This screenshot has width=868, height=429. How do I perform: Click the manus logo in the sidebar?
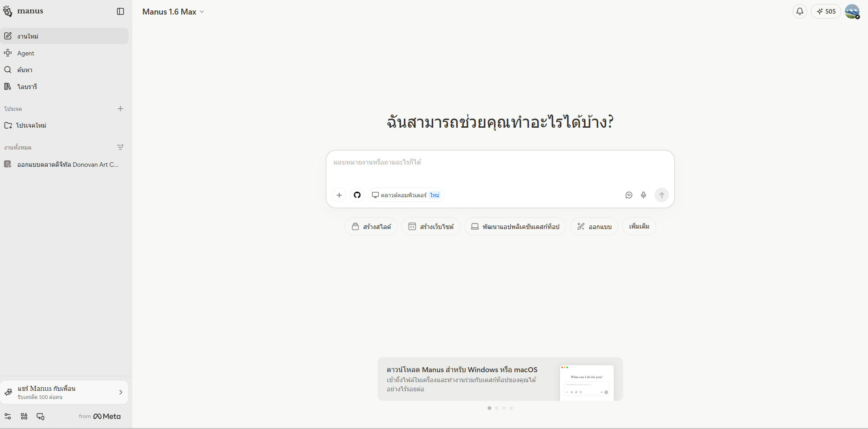23,11
